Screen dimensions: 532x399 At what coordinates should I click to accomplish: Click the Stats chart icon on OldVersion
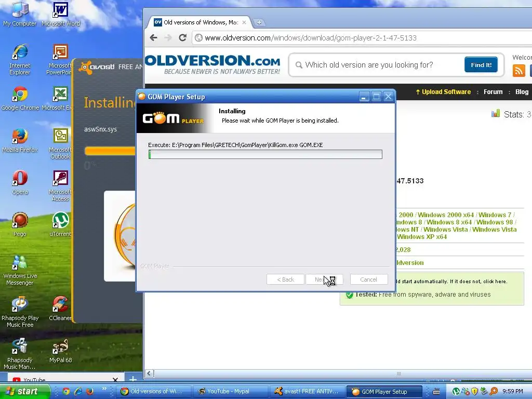pyautogui.click(x=495, y=114)
